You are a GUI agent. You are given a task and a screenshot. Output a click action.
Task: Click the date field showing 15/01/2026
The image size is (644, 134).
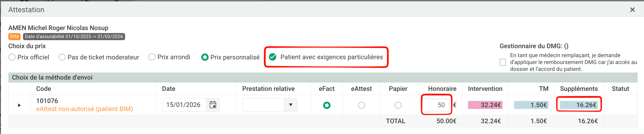(x=184, y=105)
